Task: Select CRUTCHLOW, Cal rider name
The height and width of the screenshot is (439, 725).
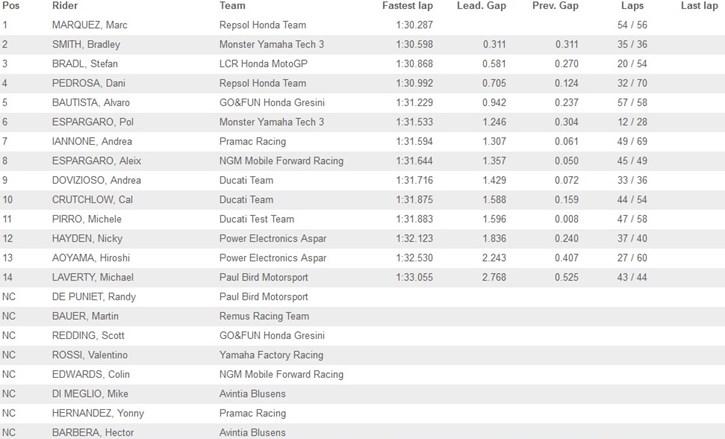Action: pyautogui.click(x=92, y=200)
